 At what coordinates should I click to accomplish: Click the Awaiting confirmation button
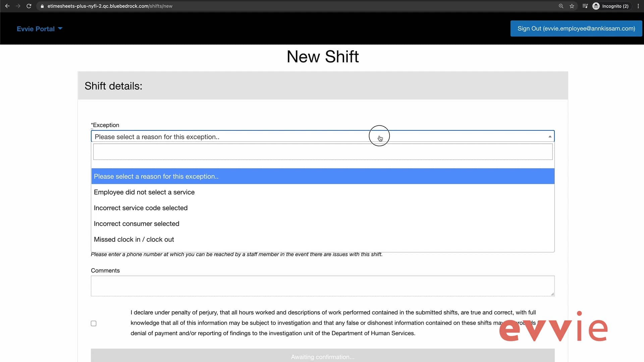tap(322, 356)
